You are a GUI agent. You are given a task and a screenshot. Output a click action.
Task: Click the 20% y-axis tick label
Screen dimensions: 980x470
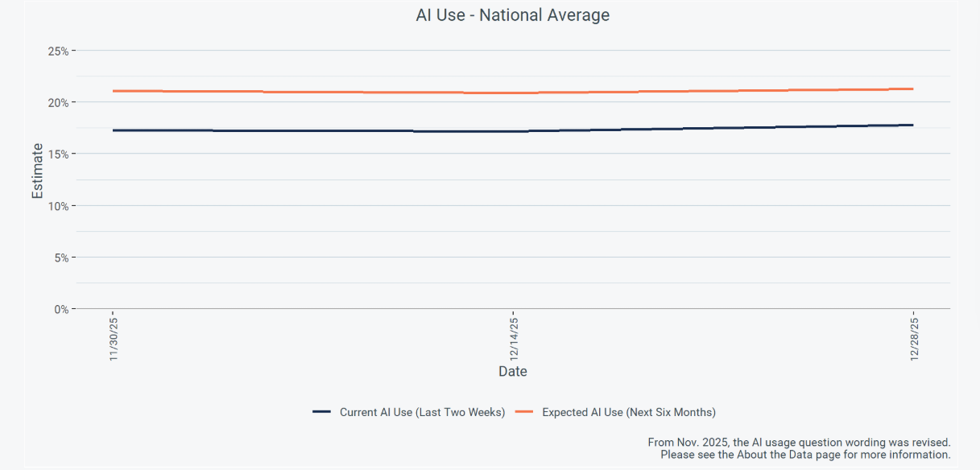click(x=58, y=102)
